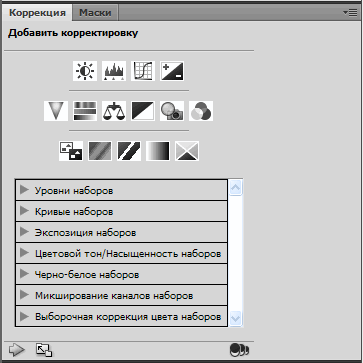This screenshot has height=363, width=363.
Task: Toggle the expanded view icon at panel bottom
Action: (44, 350)
